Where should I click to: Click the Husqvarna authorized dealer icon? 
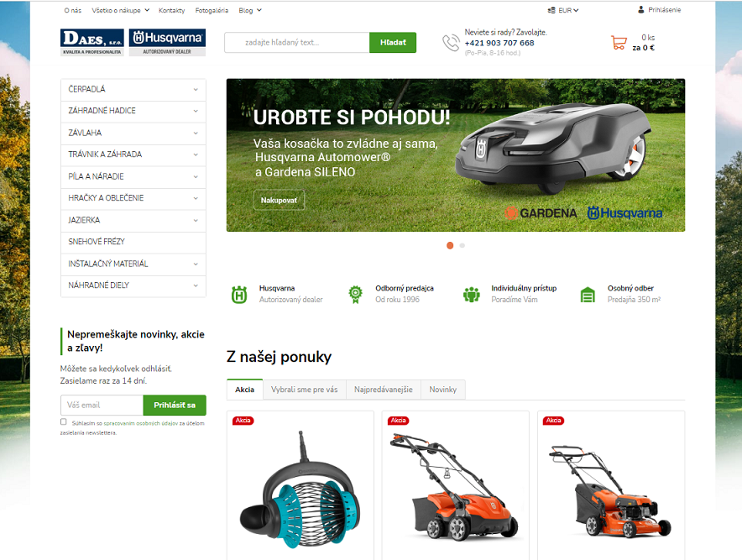(239, 295)
